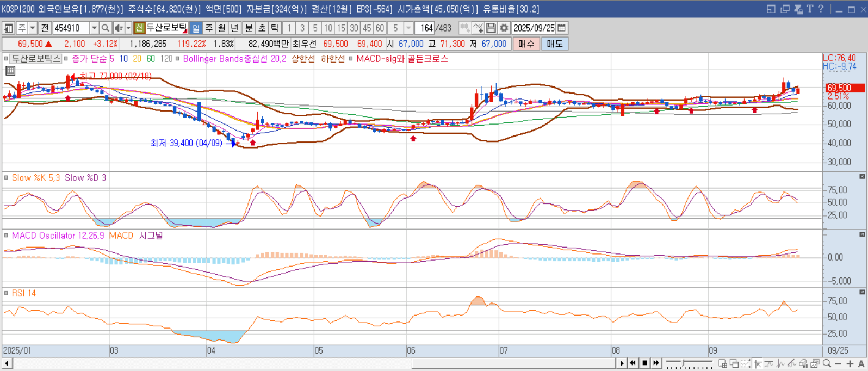Click the Bollinger Bands중심선 20,2 legend text

pos(234,59)
